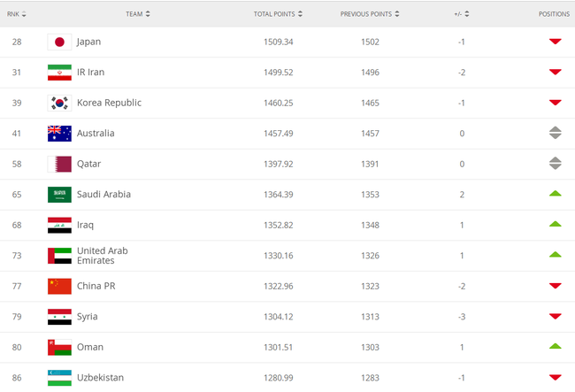Click Oman's green up position arrow
Viewport: 575px width, 392px height.
[x=555, y=346]
